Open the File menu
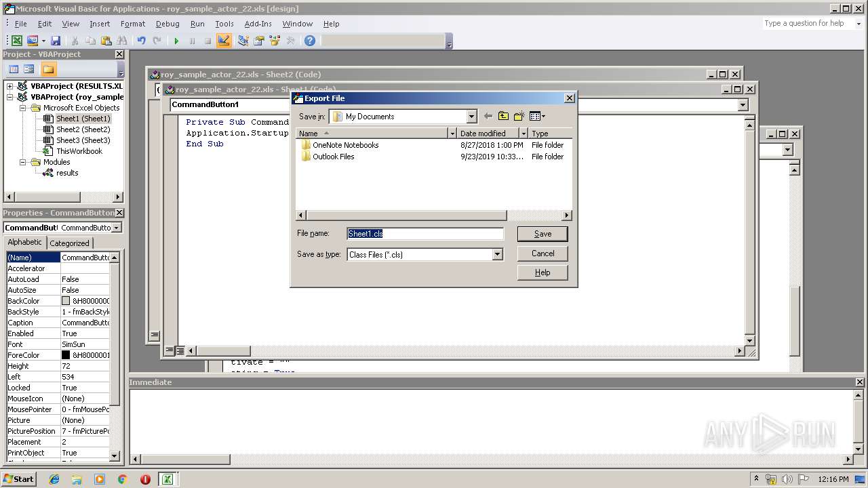 21,24
